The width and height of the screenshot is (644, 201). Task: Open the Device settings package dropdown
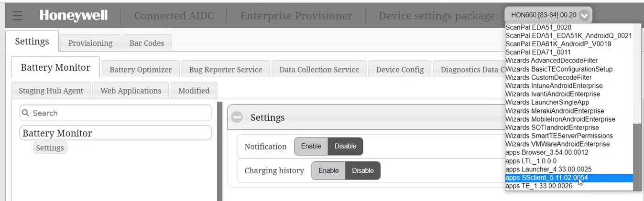pyautogui.click(x=548, y=15)
